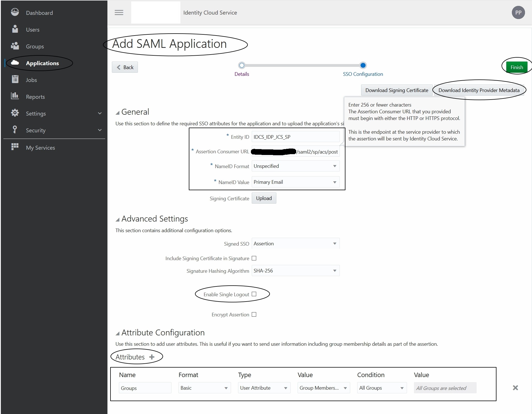Open Users in the sidebar
The width and height of the screenshot is (532, 414).
pyautogui.click(x=33, y=30)
